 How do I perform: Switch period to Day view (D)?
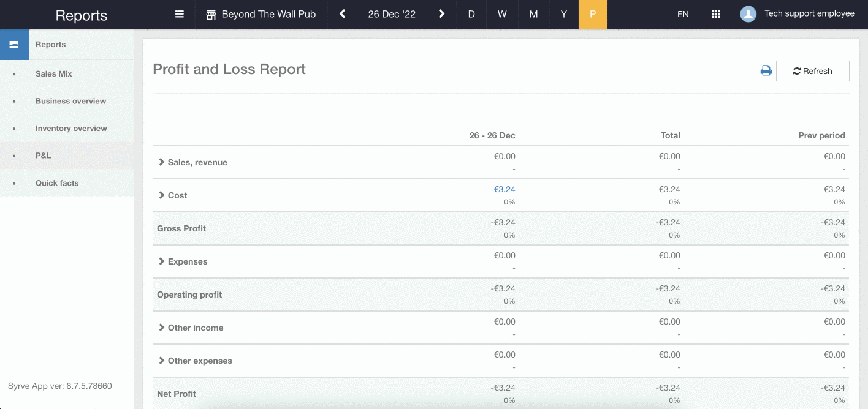click(x=471, y=14)
